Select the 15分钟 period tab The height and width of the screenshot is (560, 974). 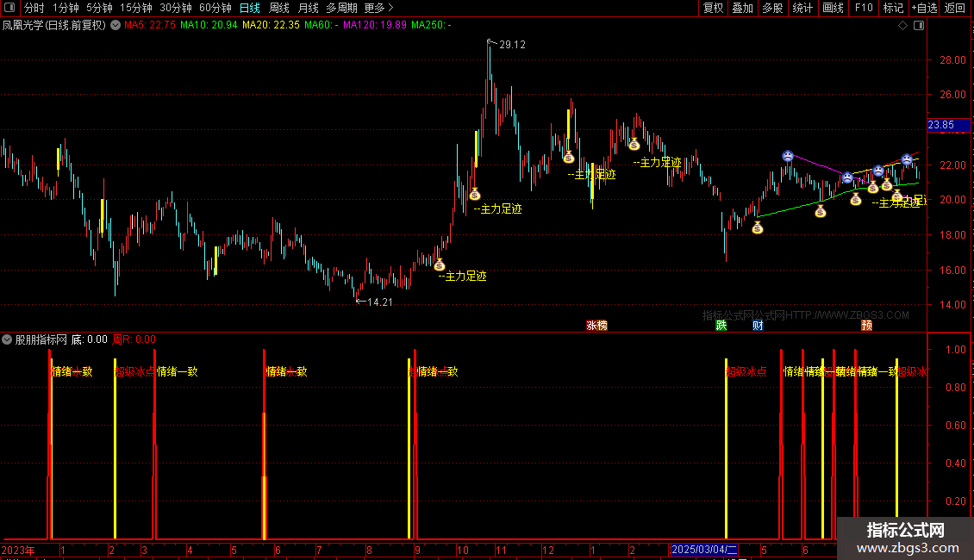click(136, 8)
